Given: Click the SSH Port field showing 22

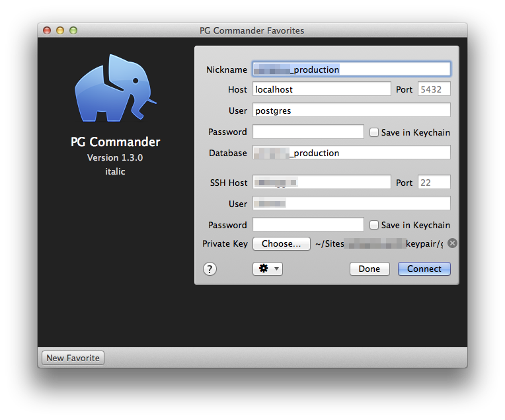Looking at the screenshot, I should pos(434,182).
